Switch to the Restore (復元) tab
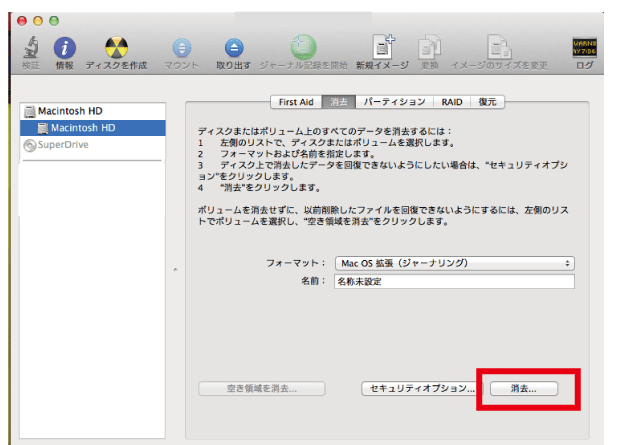 (x=488, y=102)
